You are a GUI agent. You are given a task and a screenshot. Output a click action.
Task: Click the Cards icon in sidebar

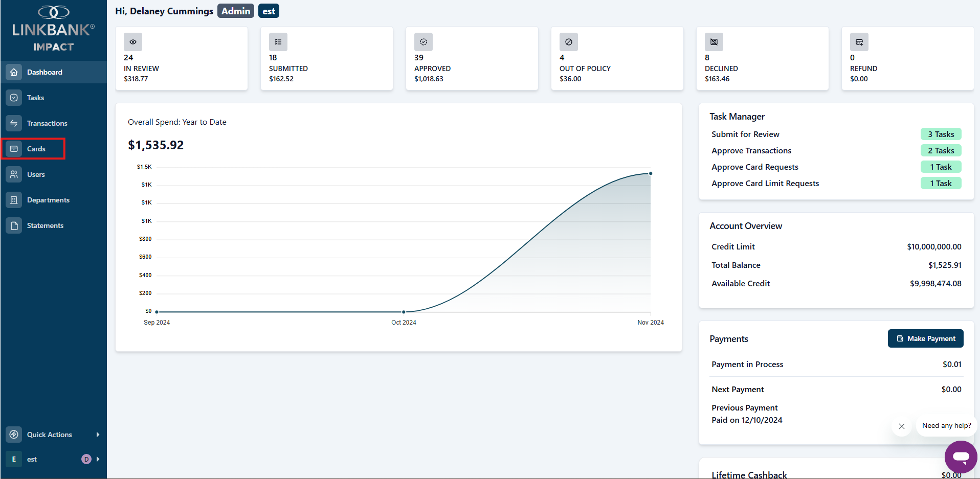[x=14, y=149]
